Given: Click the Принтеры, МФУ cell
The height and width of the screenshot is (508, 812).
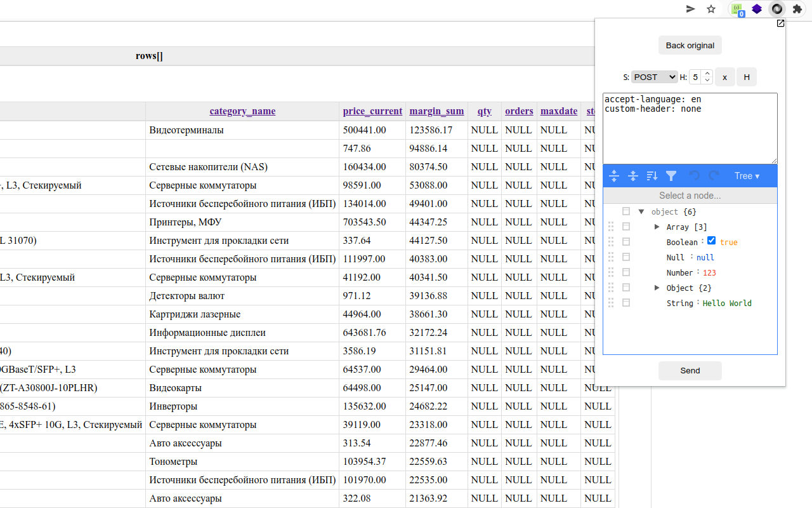Looking at the screenshot, I should (x=242, y=222).
